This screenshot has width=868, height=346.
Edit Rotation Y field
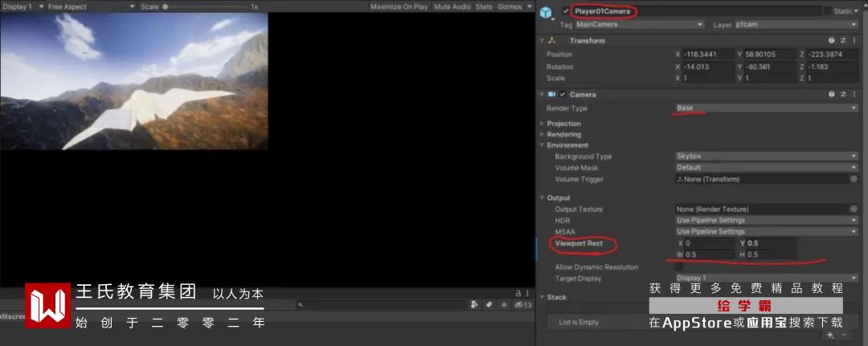[769, 67]
